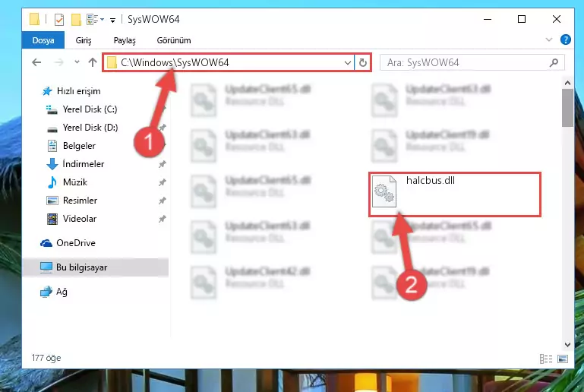Switch to details view layout icon
This screenshot has height=392, width=584.
pos(545,359)
